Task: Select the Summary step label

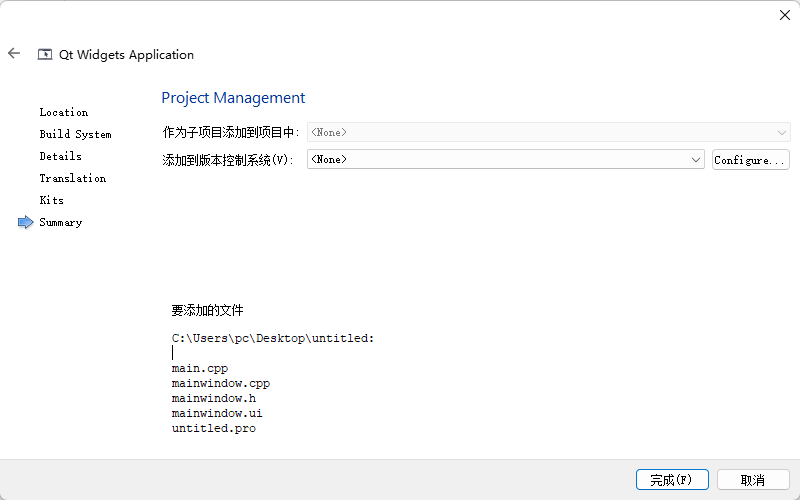Action: click(x=61, y=222)
